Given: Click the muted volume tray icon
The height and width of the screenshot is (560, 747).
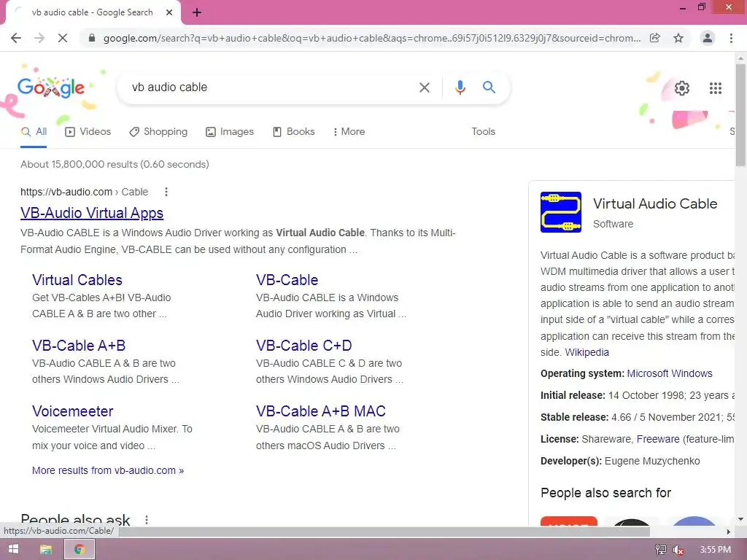Looking at the screenshot, I should click(x=678, y=550).
